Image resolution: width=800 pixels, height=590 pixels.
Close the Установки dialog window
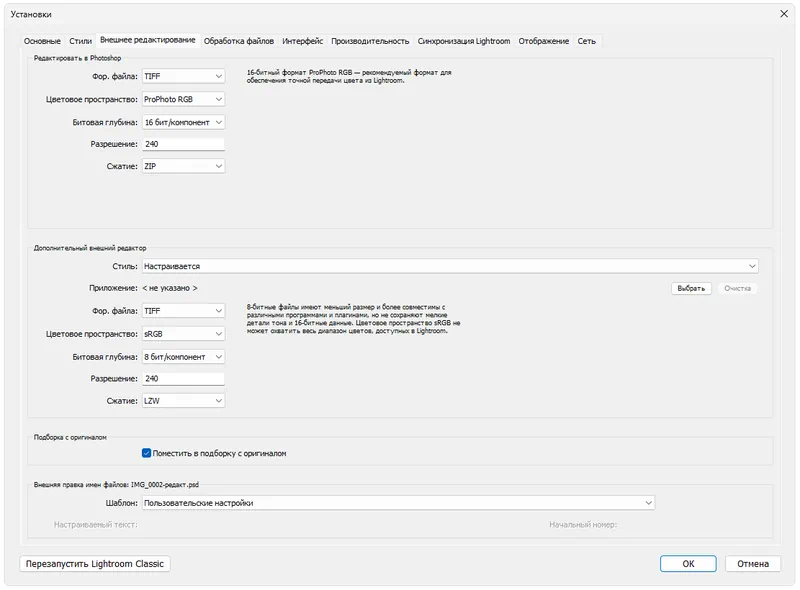(x=784, y=14)
